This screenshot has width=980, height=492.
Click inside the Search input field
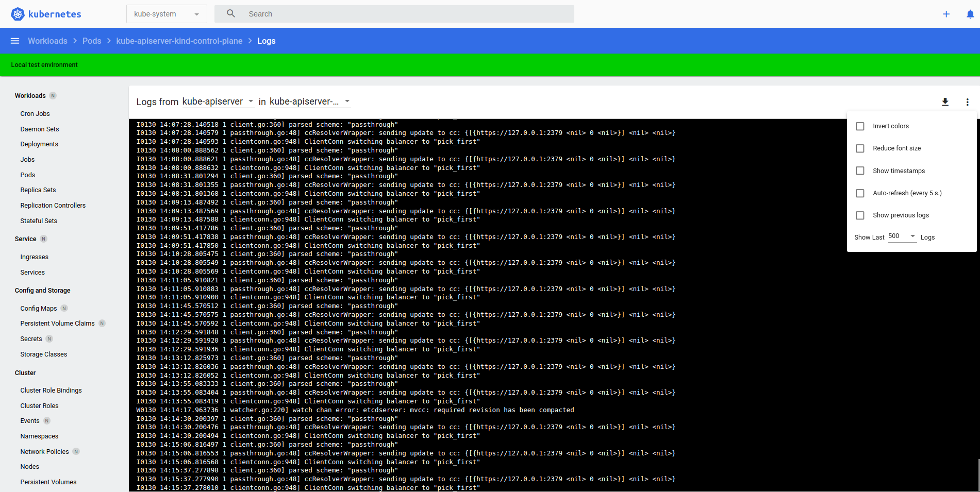(x=361, y=14)
